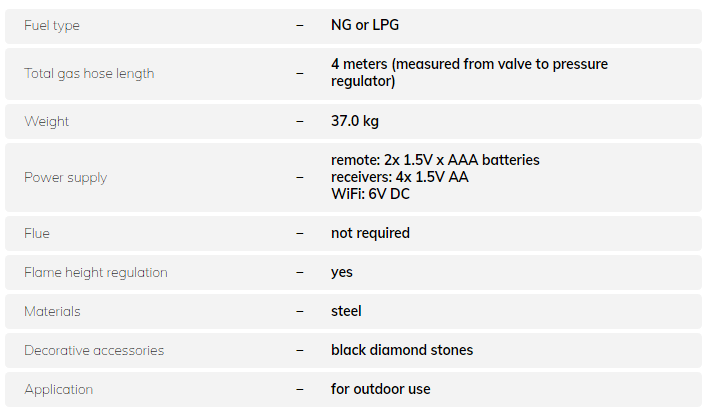712x415 pixels.
Task: Select the "steel" materials value
Action: 346,311
